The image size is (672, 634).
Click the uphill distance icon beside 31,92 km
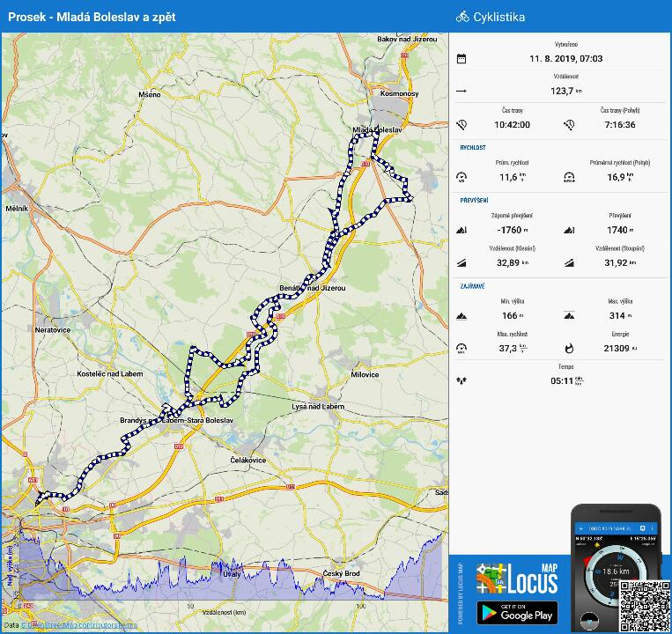pos(569,262)
